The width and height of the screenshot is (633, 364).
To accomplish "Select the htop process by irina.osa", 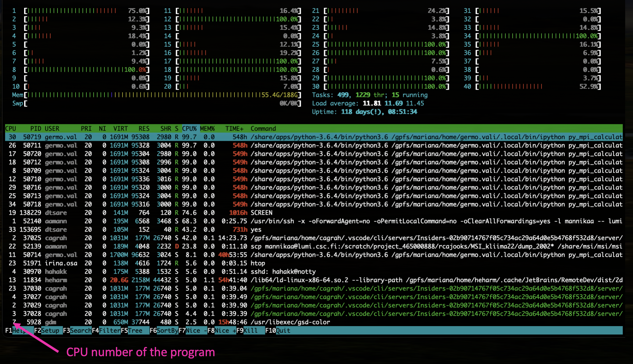I will click(314, 263).
